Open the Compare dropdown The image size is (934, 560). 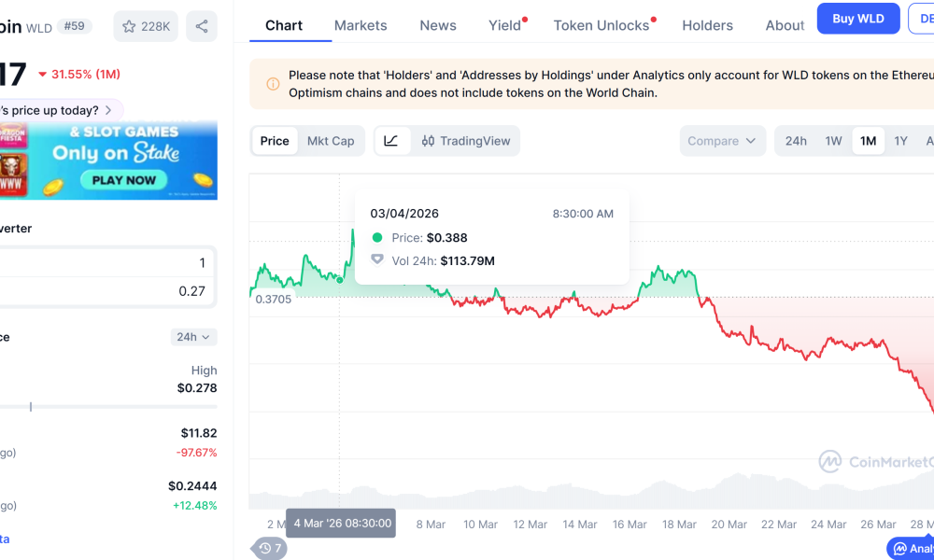pyautogui.click(x=722, y=140)
